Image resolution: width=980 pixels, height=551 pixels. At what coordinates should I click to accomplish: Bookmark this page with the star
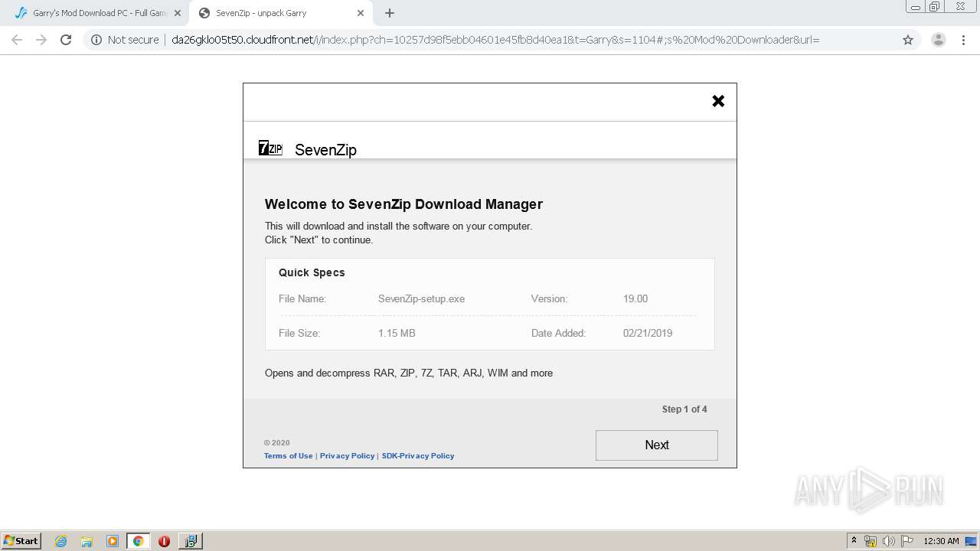click(908, 40)
